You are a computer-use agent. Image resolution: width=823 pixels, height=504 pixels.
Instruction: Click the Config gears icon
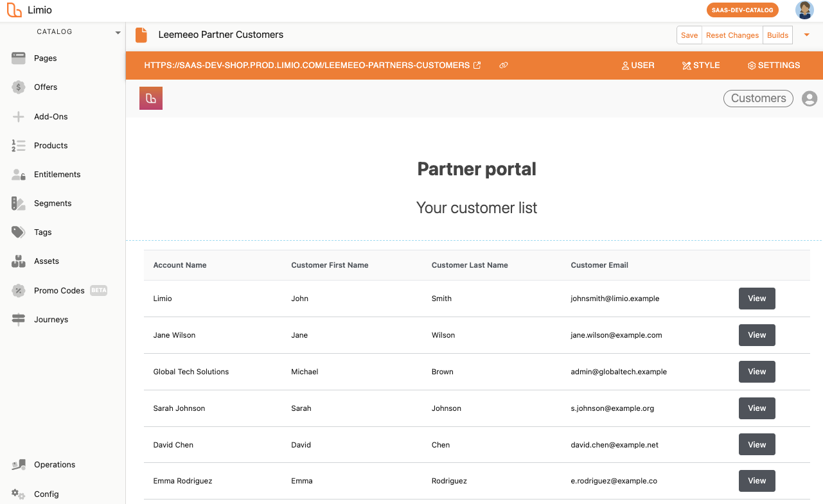(x=19, y=494)
